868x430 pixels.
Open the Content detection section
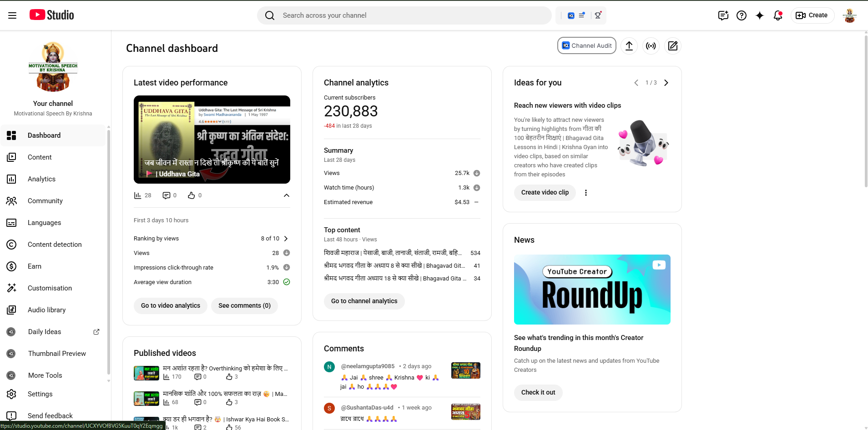point(55,244)
